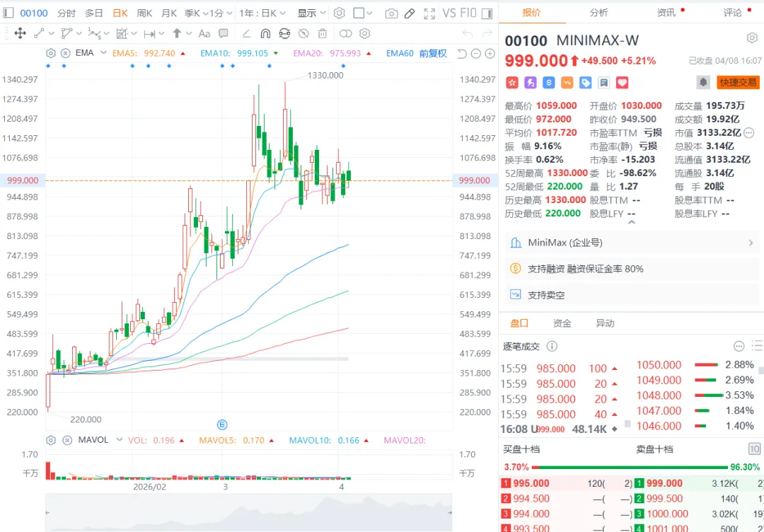Open the quote panel settings gear
The height and width of the screenshot is (532, 764).
752,38
